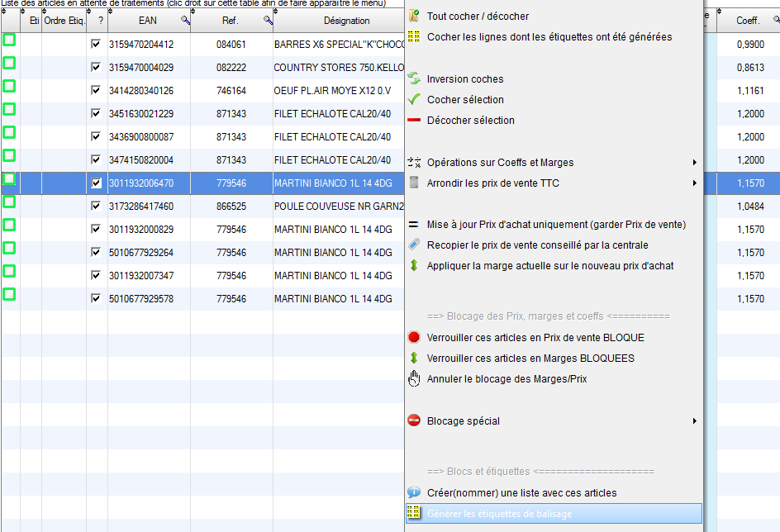Click the green checkmark 'Cocher sélection' icon

tap(414, 99)
